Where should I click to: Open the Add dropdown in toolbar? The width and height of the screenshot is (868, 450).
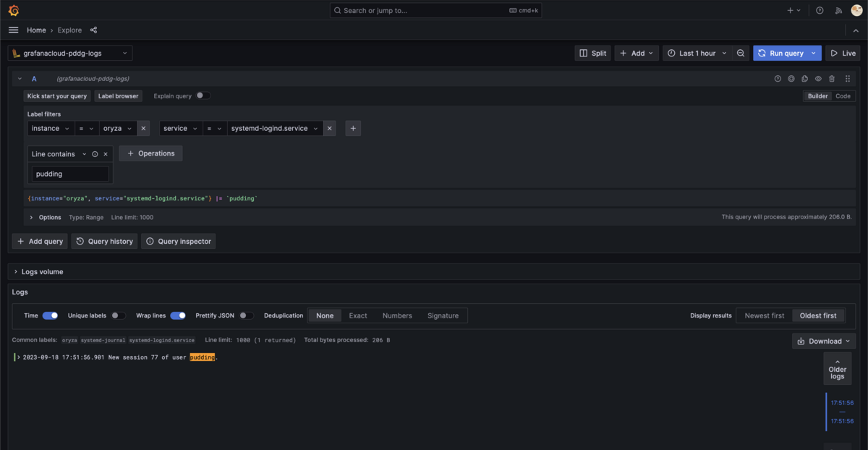click(x=637, y=54)
